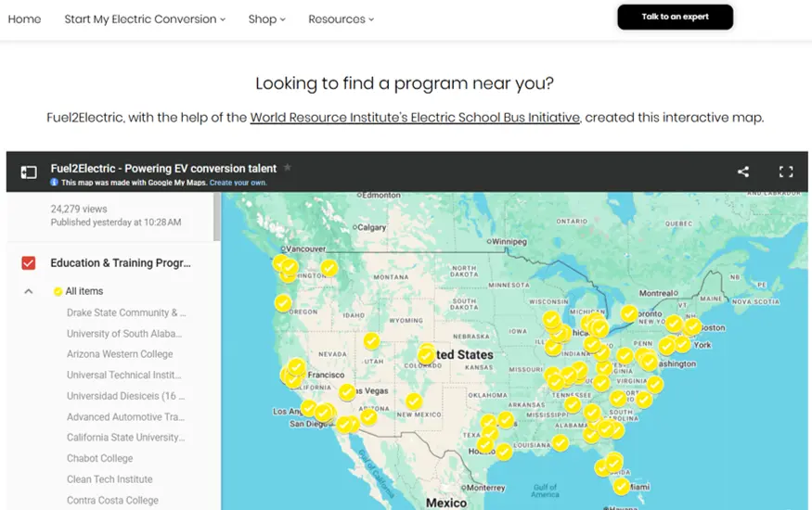Go to the Home page

click(x=24, y=19)
